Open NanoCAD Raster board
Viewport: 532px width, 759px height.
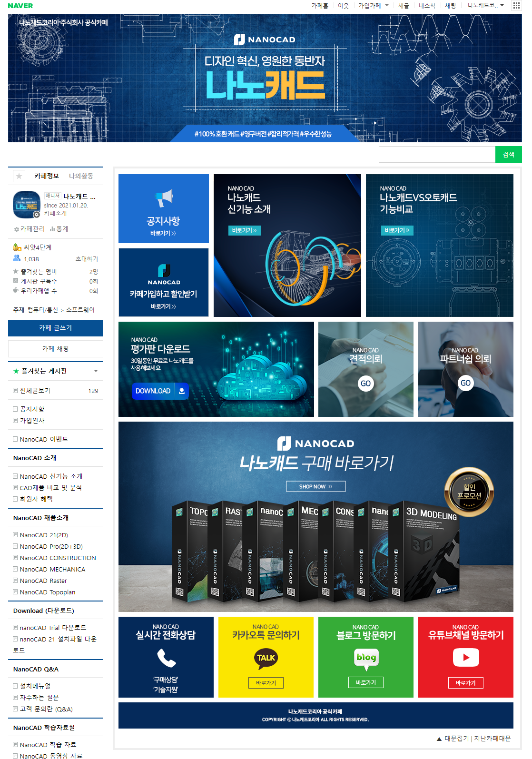pyautogui.click(x=43, y=581)
